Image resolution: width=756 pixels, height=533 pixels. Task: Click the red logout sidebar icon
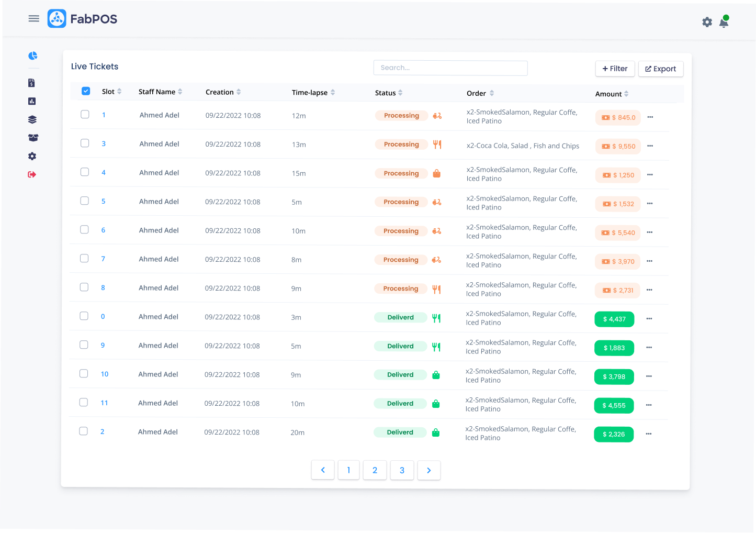32,174
